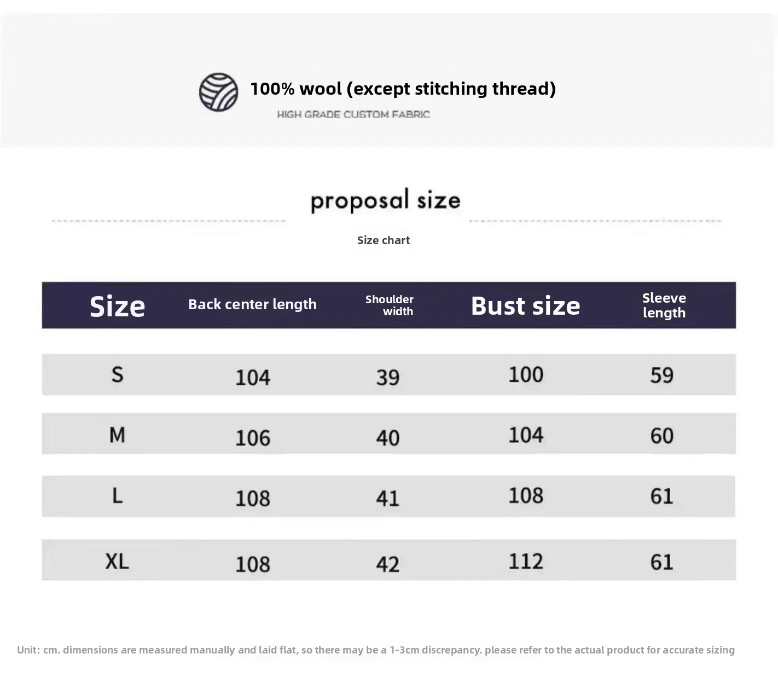Click back center length value 106

coord(253,438)
